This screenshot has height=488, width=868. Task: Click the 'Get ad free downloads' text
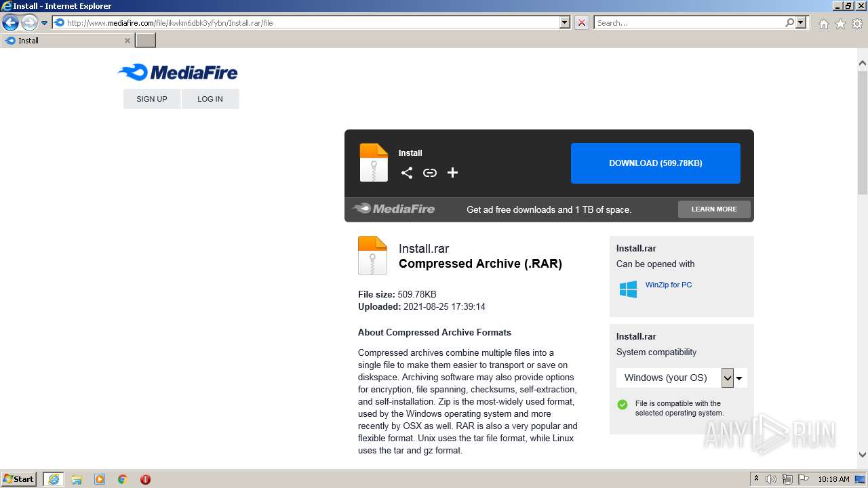pyautogui.click(x=549, y=209)
